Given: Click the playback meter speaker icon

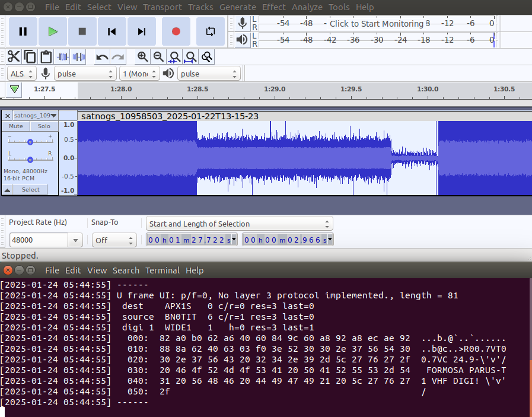Looking at the screenshot, I should click(x=242, y=40).
